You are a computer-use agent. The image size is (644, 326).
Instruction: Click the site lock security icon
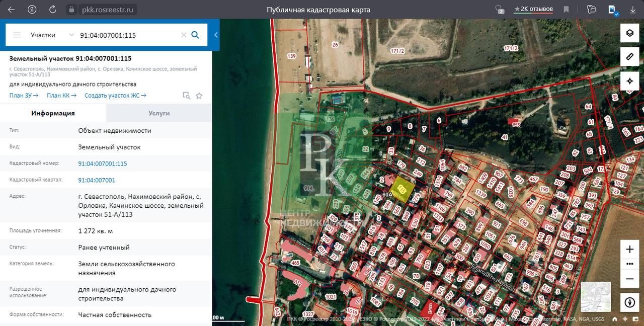71,10
